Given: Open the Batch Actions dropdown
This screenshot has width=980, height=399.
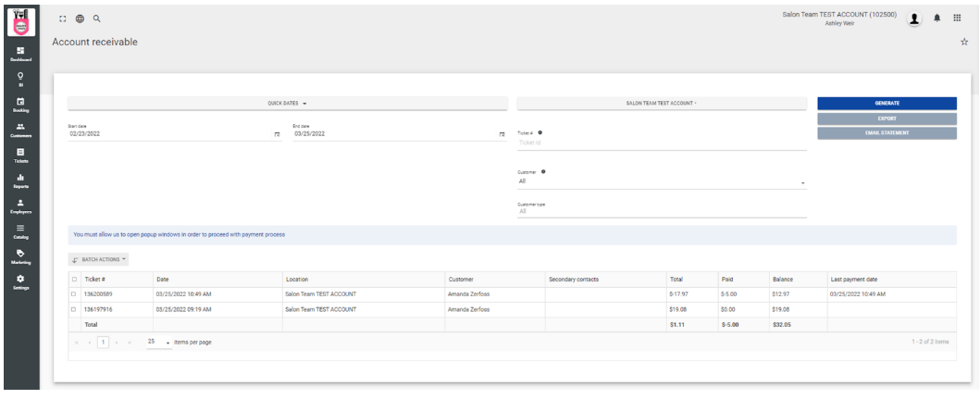Looking at the screenshot, I should pyautogui.click(x=99, y=258).
